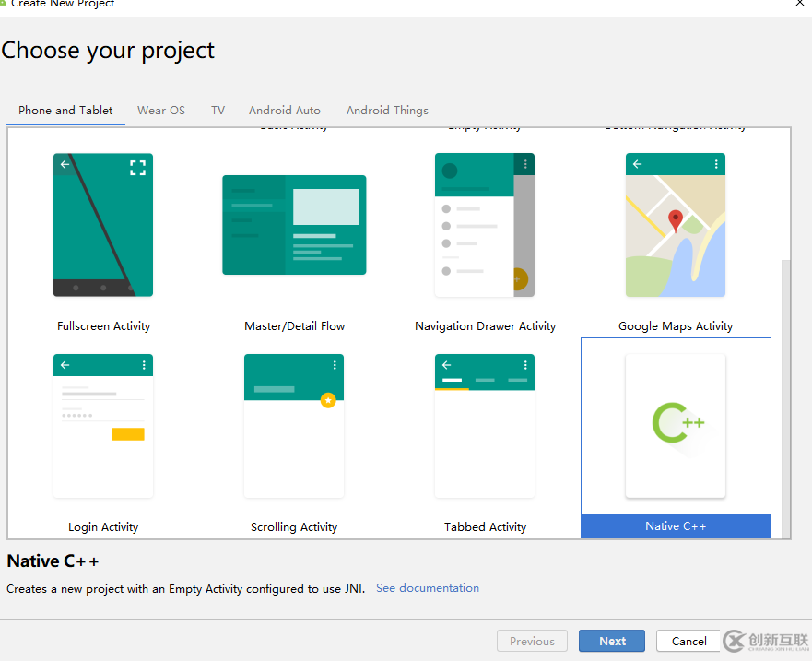Click the fullscreen expand icon in Fullscreen Activity
The image size is (812, 661).
pos(137,167)
